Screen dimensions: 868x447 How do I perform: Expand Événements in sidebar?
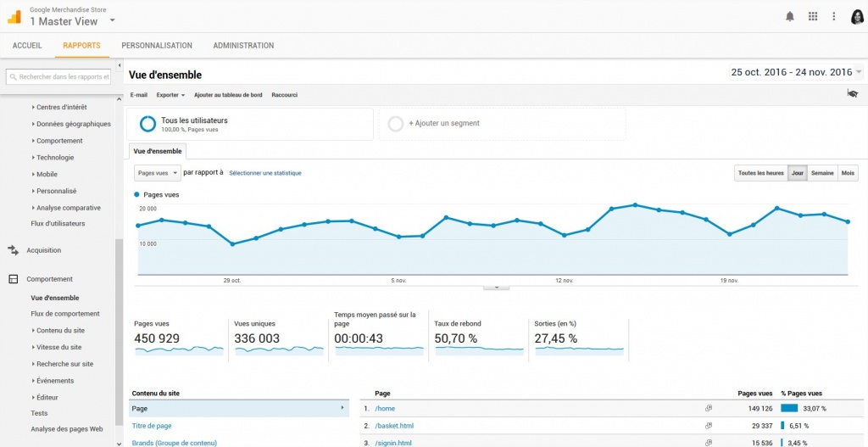(x=53, y=381)
